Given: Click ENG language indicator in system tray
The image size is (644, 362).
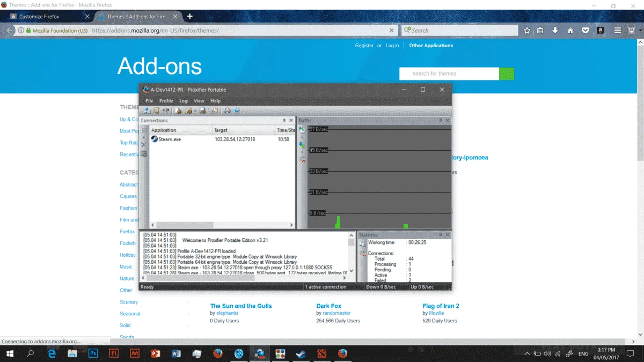Looking at the screenshot, I should pos(583,354).
